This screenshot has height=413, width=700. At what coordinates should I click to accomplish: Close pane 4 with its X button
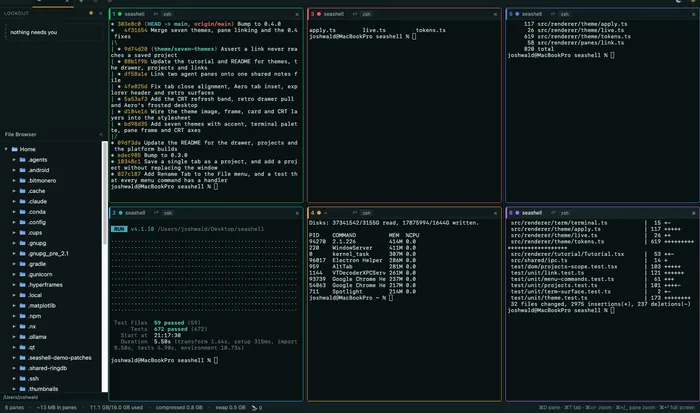[x=495, y=213]
